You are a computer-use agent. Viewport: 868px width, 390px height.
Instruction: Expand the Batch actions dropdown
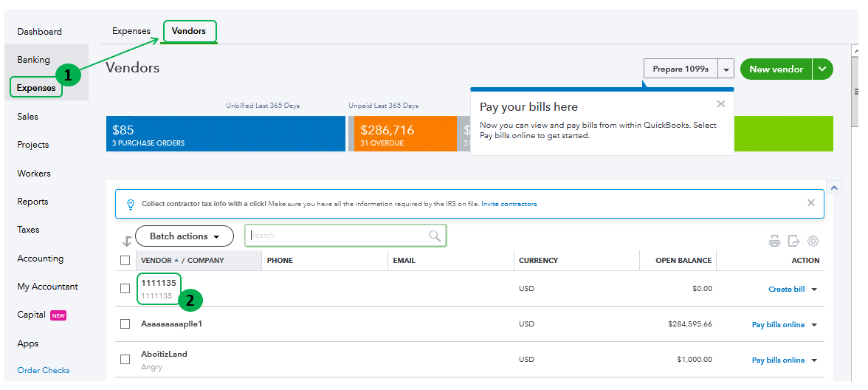(x=185, y=236)
